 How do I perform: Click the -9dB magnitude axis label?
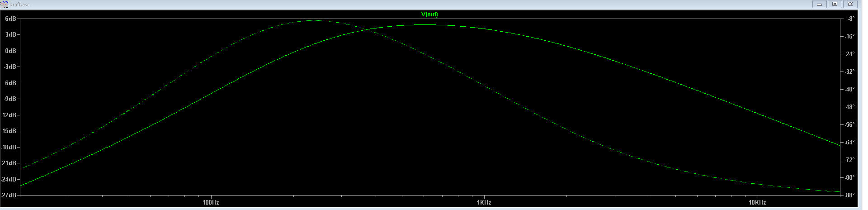[10, 99]
